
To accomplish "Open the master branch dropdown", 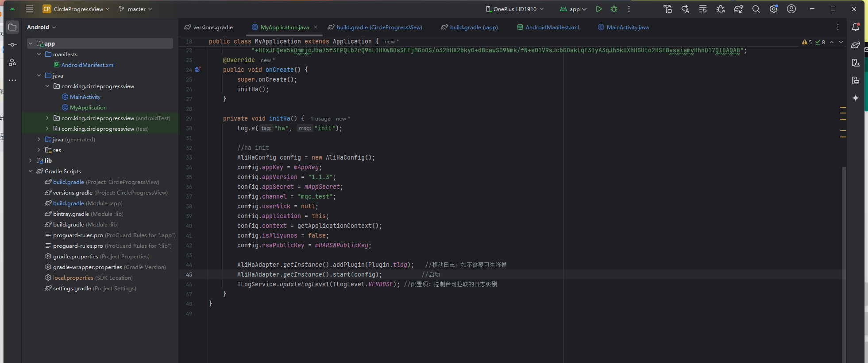I will tap(135, 9).
